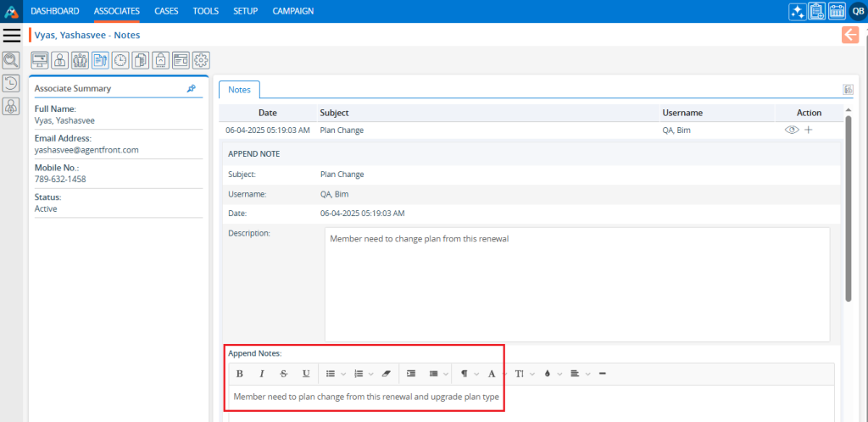Expand the text alignment dropdown

click(x=587, y=374)
